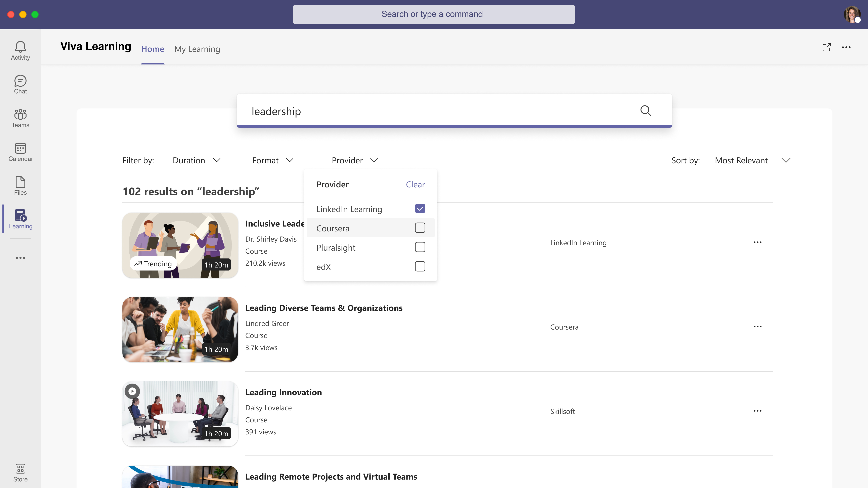Check the Coursera provider checkbox
The height and width of the screenshot is (488, 868).
pyautogui.click(x=420, y=228)
